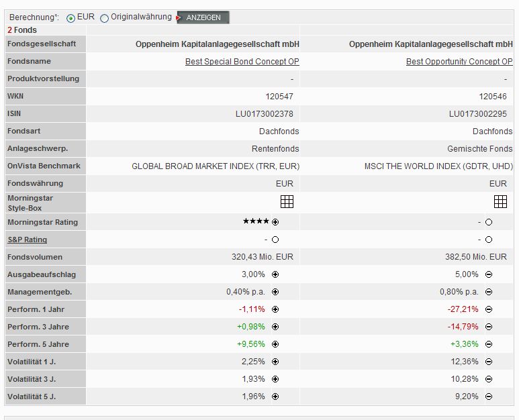Click plus icon beside 0,40% p.a. management fee
Screen dimensions: 519x420
tap(275, 292)
